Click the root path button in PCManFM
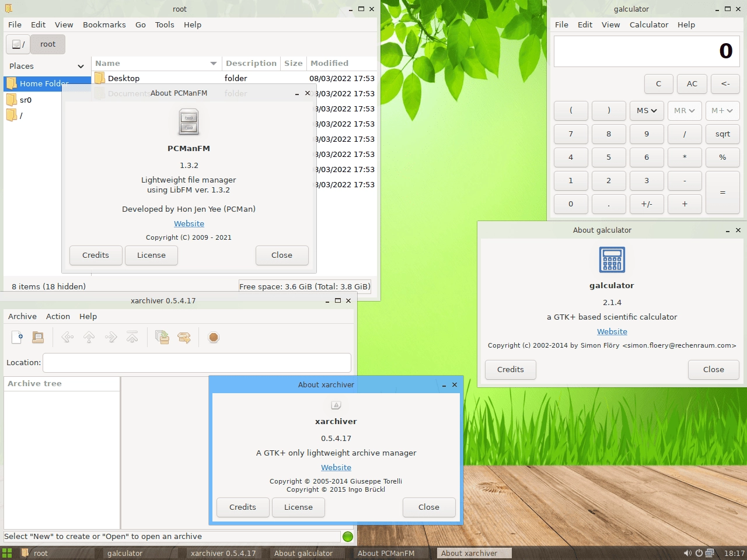Screen dimensions: 747x560 (x=48, y=44)
